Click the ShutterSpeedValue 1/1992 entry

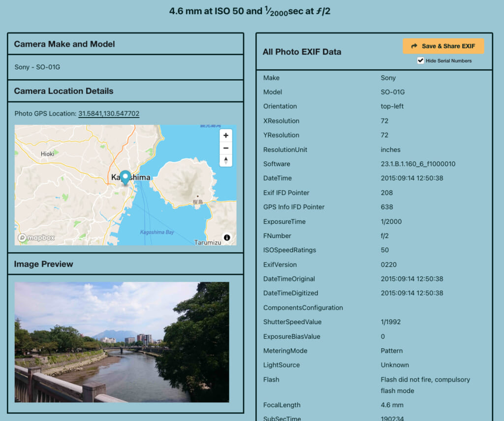390,322
